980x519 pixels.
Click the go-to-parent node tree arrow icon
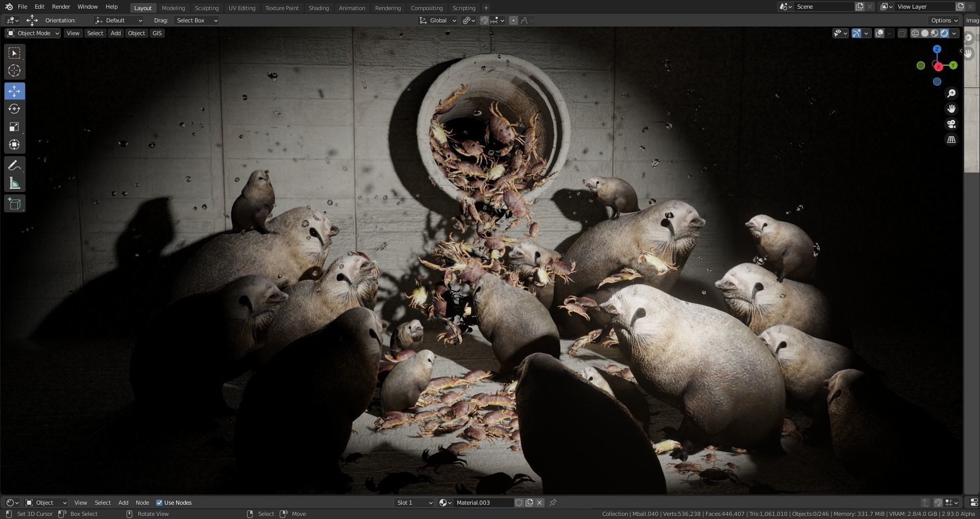click(925, 503)
